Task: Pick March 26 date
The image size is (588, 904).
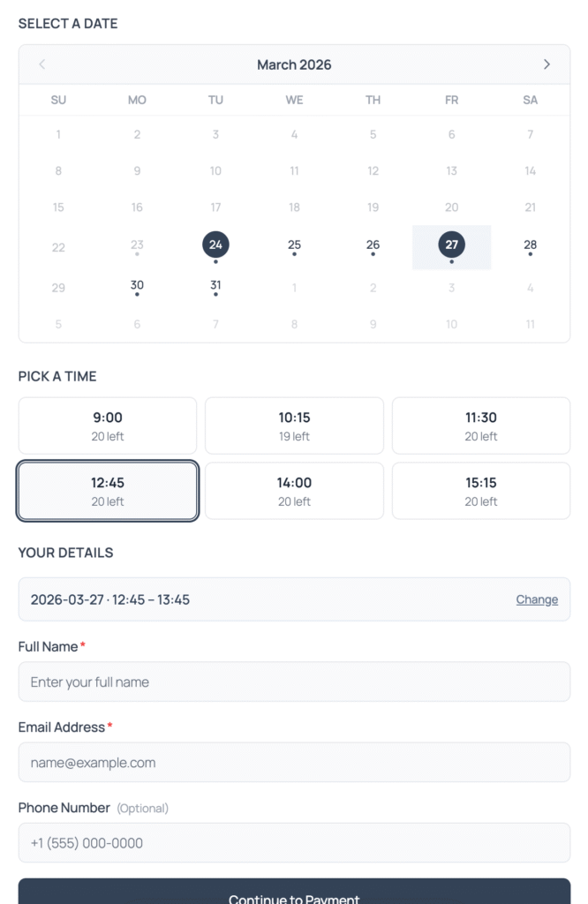Action: click(x=373, y=245)
